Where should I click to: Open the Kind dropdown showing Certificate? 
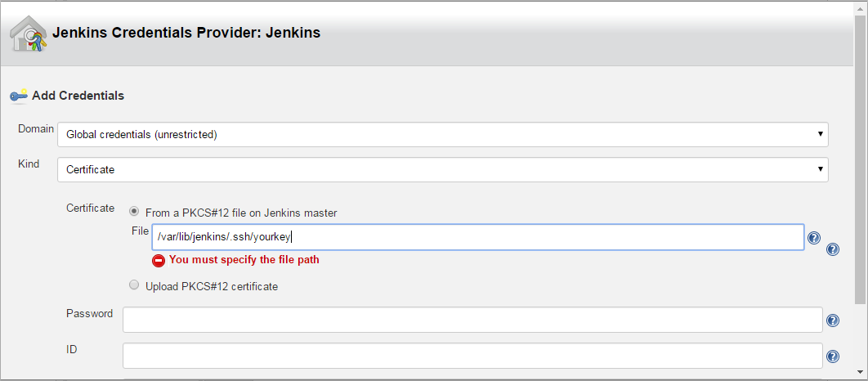coord(443,170)
